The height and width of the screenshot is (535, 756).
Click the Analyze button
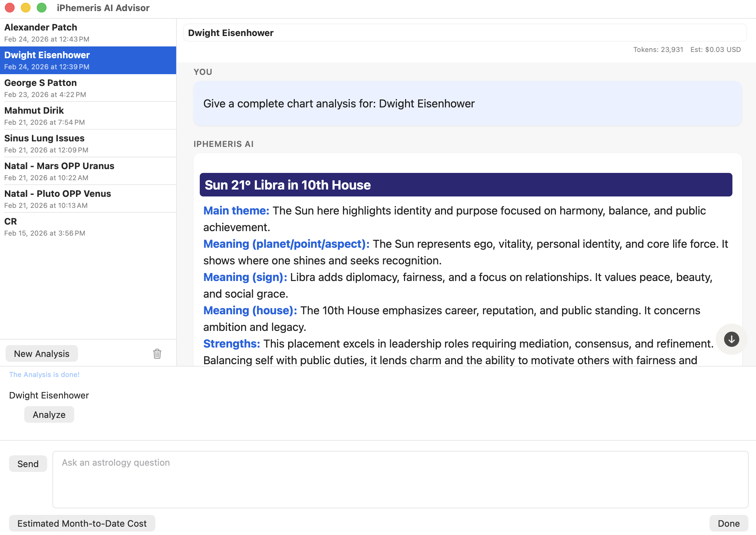(49, 415)
